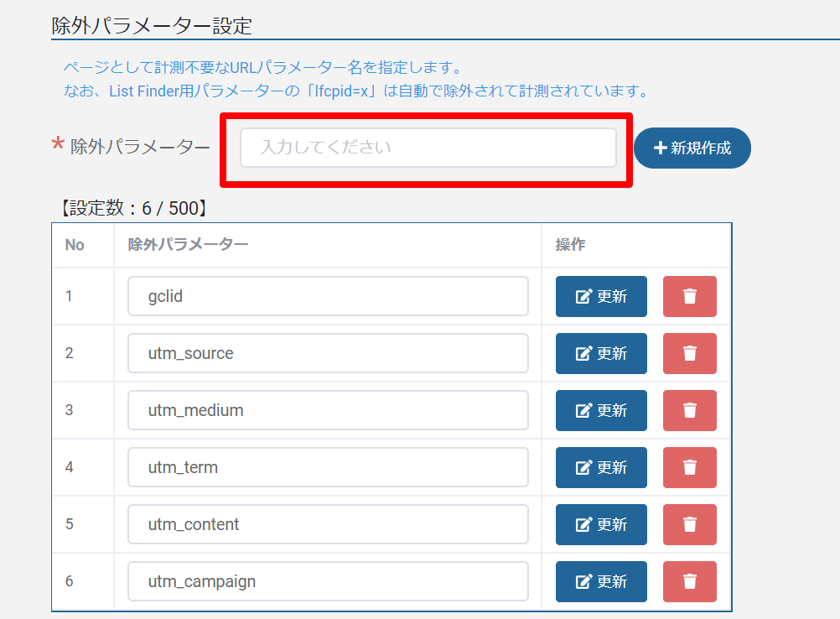Update the utm_content row

point(601,524)
